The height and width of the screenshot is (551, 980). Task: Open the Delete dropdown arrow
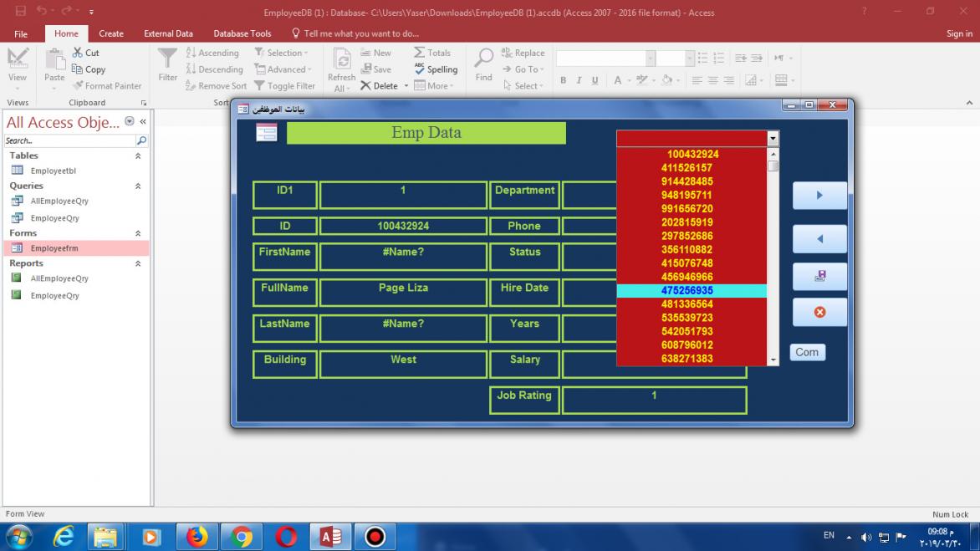click(x=406, y=85)
